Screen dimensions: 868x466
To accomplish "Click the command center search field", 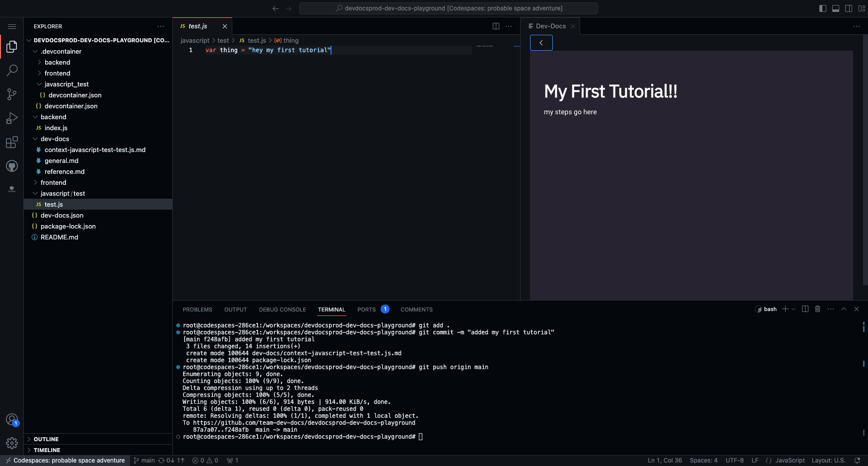I will tap(448, 8).
